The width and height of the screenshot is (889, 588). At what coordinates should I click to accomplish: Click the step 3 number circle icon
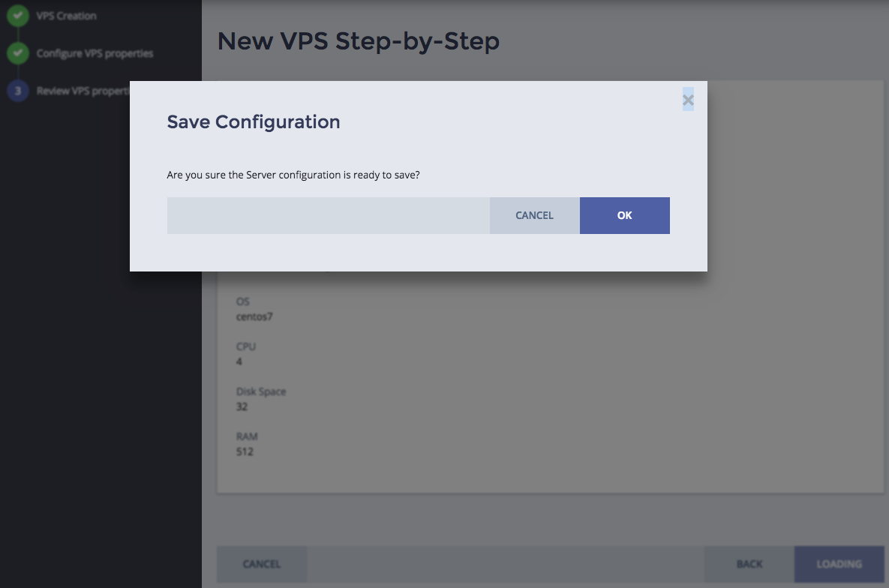(17, 91)
